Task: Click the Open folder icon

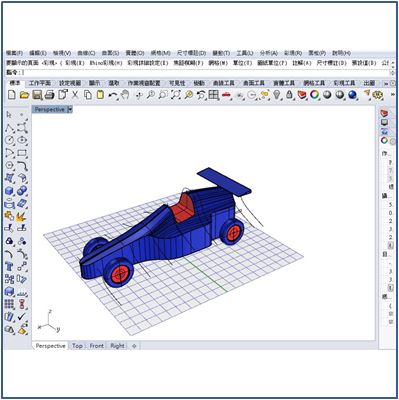Action: click(x=24, y=95)
